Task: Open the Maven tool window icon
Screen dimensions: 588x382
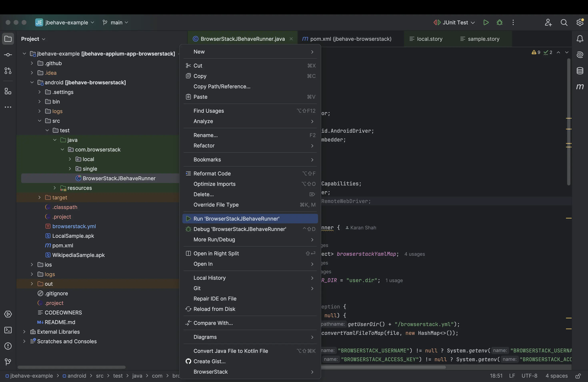Action: pyautogui.click(x=580, y=87)
